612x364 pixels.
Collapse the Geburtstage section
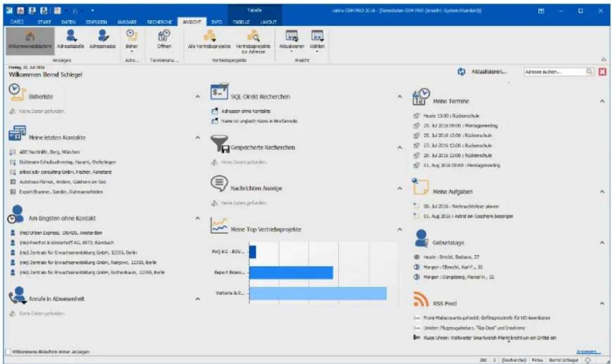[602, 242]
